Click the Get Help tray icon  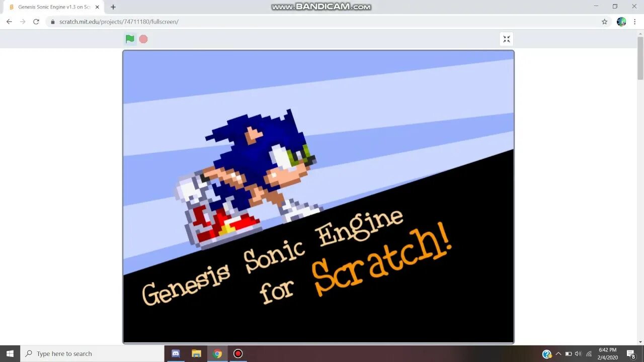[547, 354]
